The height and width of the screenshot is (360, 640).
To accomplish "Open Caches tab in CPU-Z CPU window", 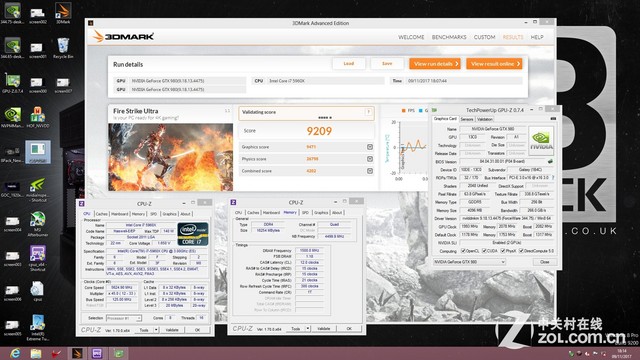I will (101, 214).
